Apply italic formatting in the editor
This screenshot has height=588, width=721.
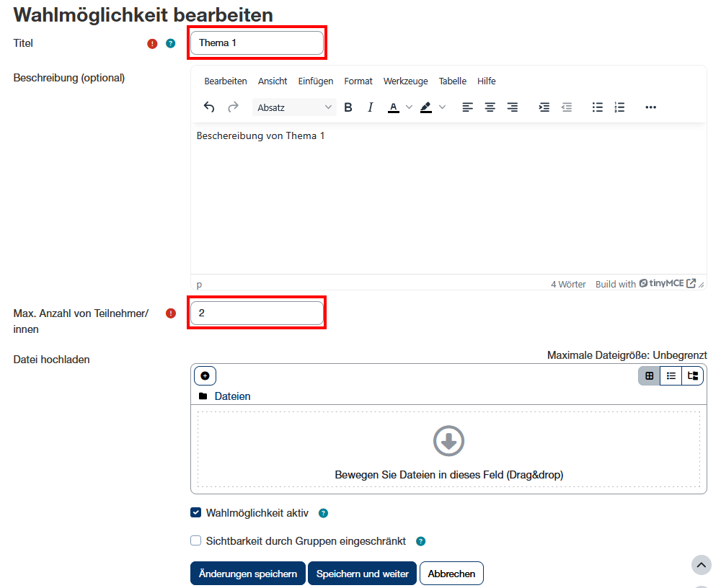click(371, 107)
